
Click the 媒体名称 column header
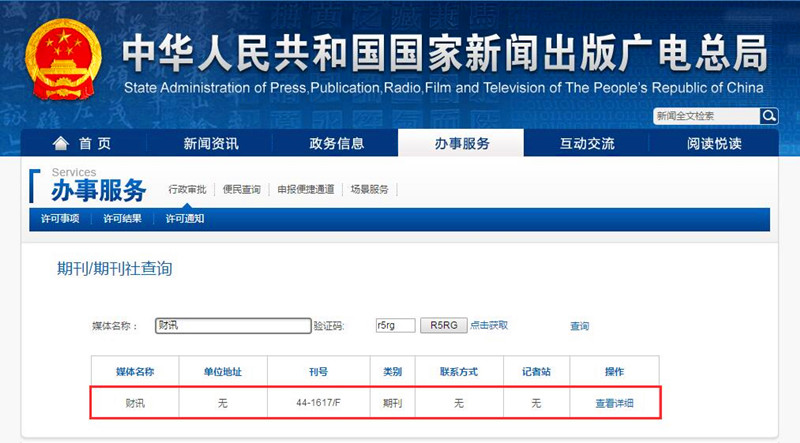pos(135,372)
